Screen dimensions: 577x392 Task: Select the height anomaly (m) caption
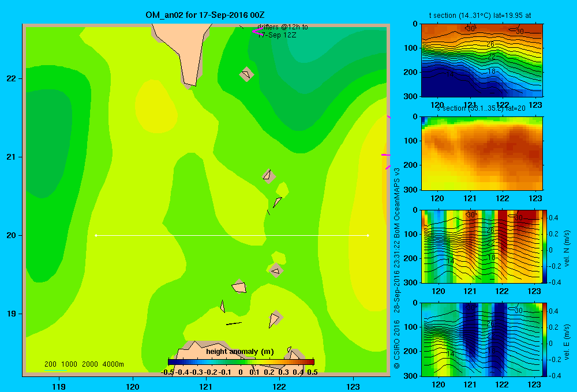click(x=240, y=352)
